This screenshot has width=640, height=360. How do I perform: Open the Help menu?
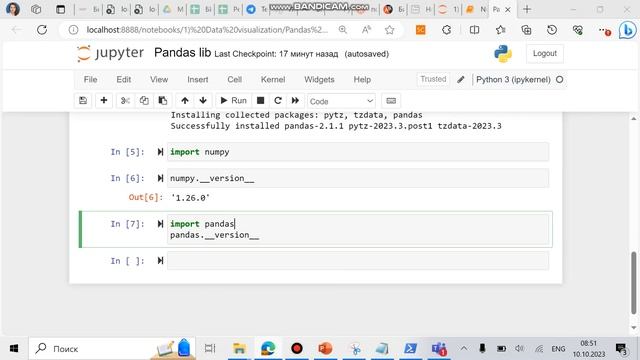(362, 80)
